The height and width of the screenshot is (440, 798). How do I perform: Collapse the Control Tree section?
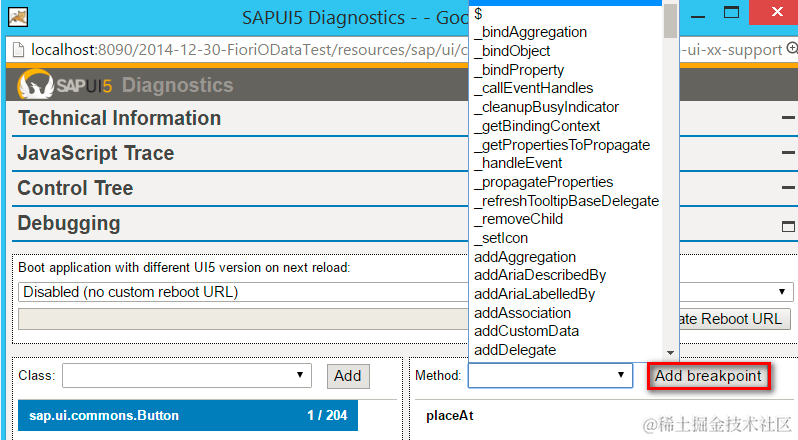(x=788, y=188)
